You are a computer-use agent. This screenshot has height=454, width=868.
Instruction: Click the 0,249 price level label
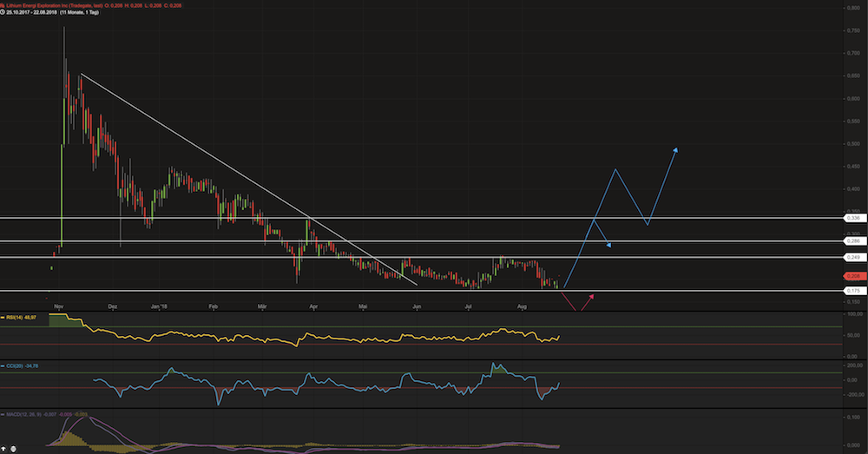click(x=854, y=258)
